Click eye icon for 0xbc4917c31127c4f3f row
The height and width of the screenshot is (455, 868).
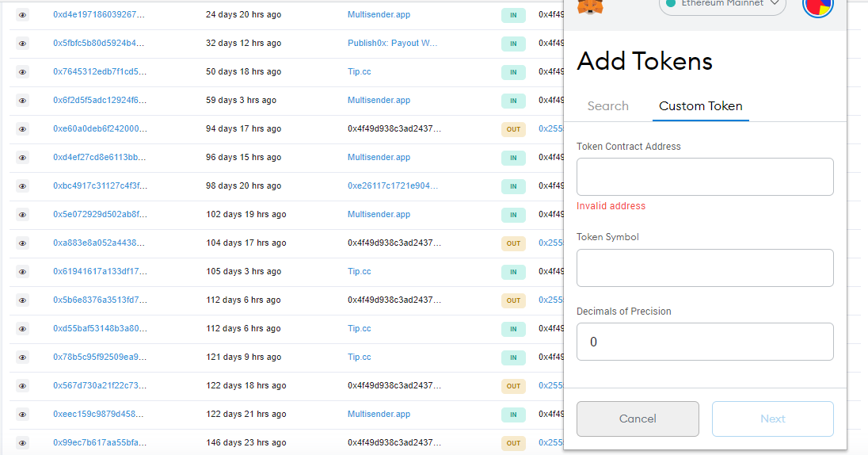tap(22, 186)
